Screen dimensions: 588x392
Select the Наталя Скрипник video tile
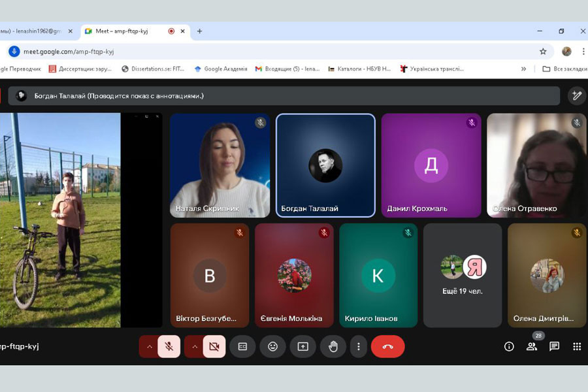pos(220,165)
